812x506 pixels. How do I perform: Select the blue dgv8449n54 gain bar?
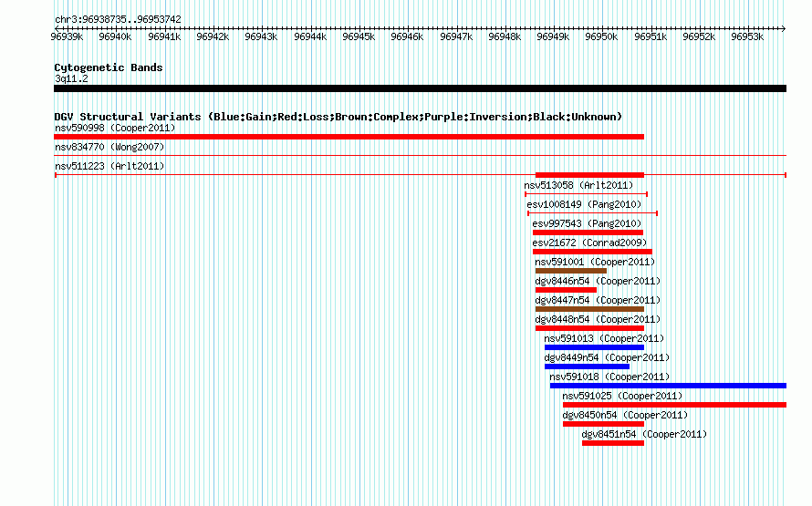pos(588,367)
